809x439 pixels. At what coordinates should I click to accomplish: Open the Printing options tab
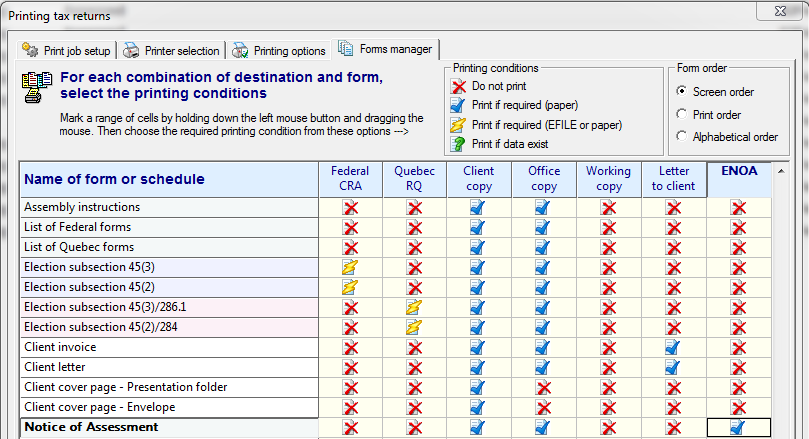[280, 51]
